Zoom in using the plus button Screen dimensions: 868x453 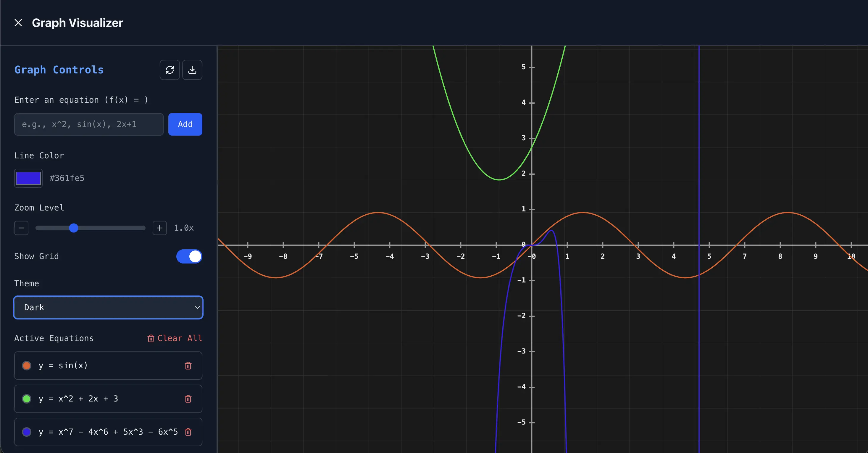point(159,228)
